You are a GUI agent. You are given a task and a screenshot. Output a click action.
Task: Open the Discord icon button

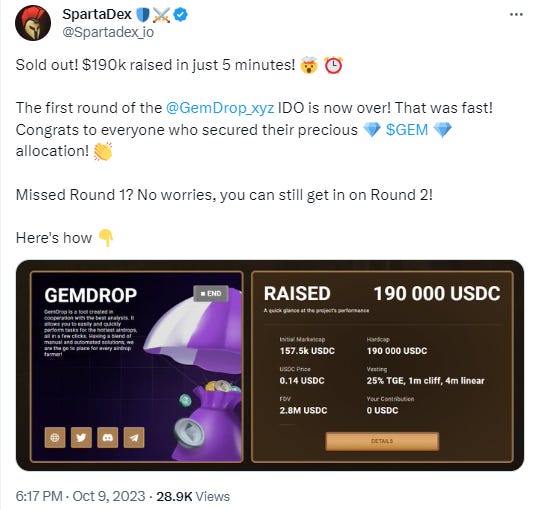tap(108, 437)
